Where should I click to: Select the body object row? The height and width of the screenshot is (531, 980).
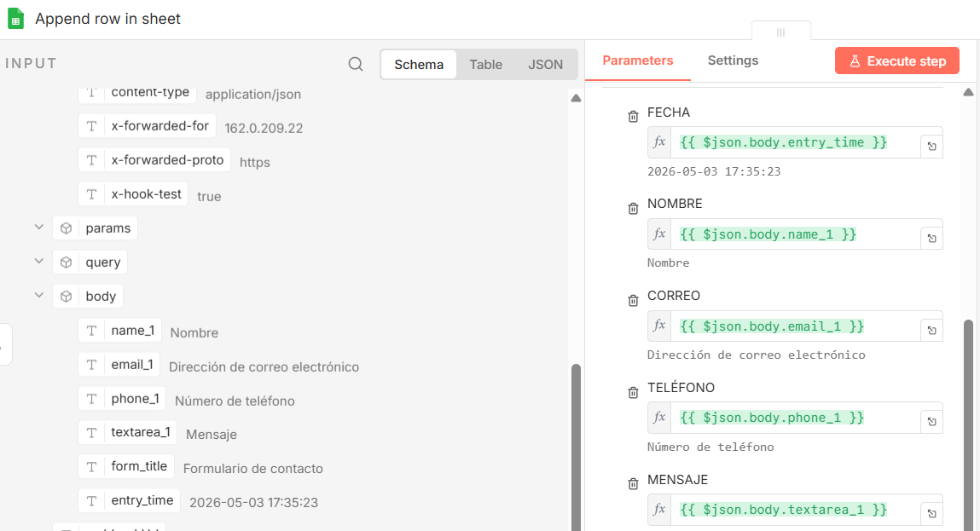tap(88, 296)
